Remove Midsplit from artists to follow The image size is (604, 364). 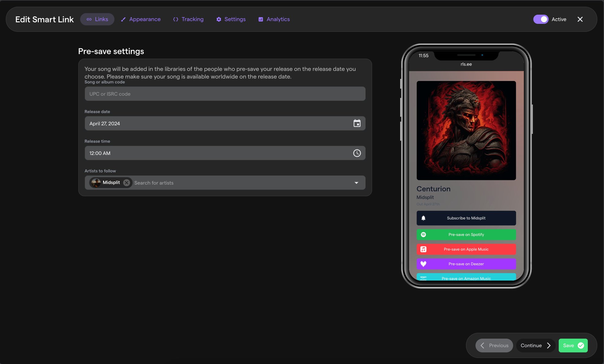127,182
